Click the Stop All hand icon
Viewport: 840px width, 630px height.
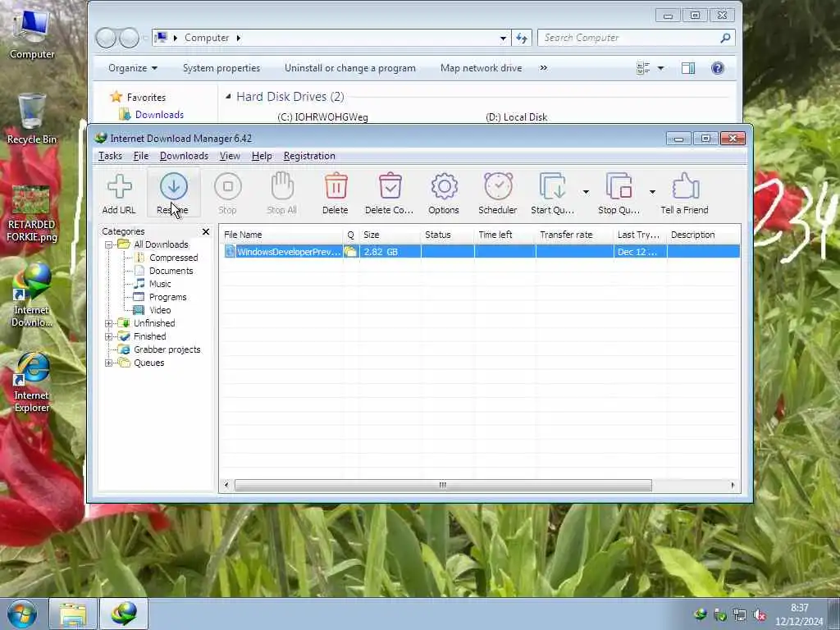pos(282,194)
